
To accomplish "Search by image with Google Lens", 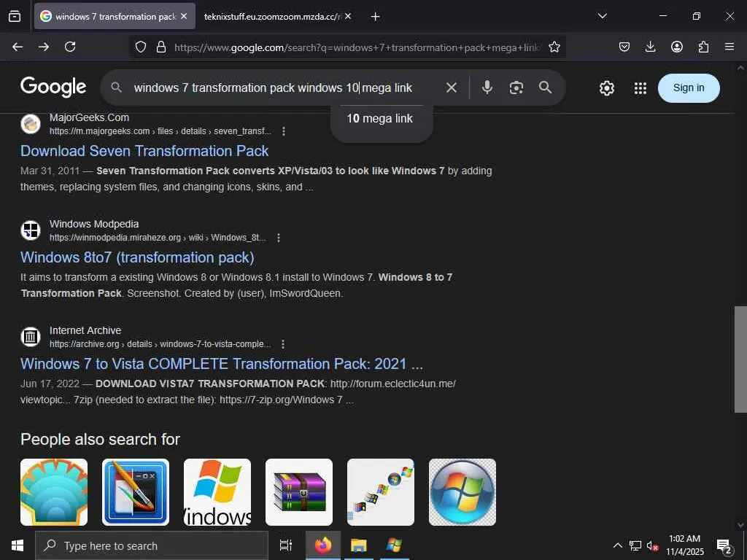I will pos(516,87).
